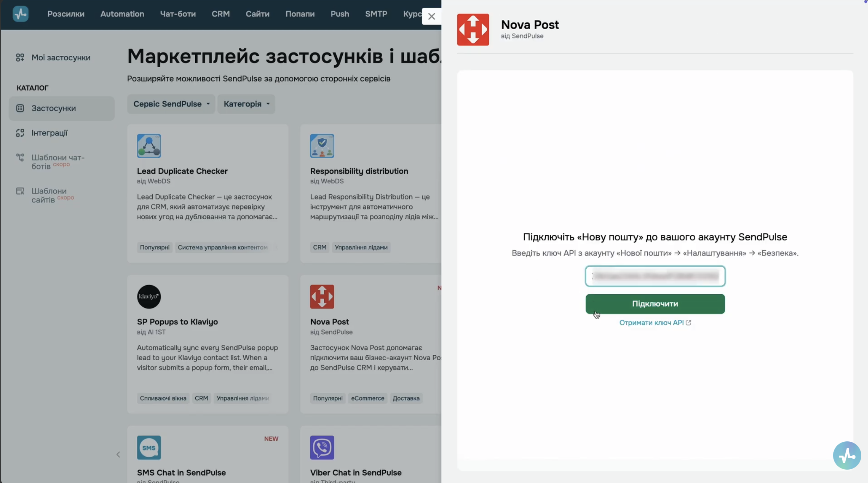Click the eCommerce tag on Nova Post card
Screen dimensions: 868x483
pos(367,398)
